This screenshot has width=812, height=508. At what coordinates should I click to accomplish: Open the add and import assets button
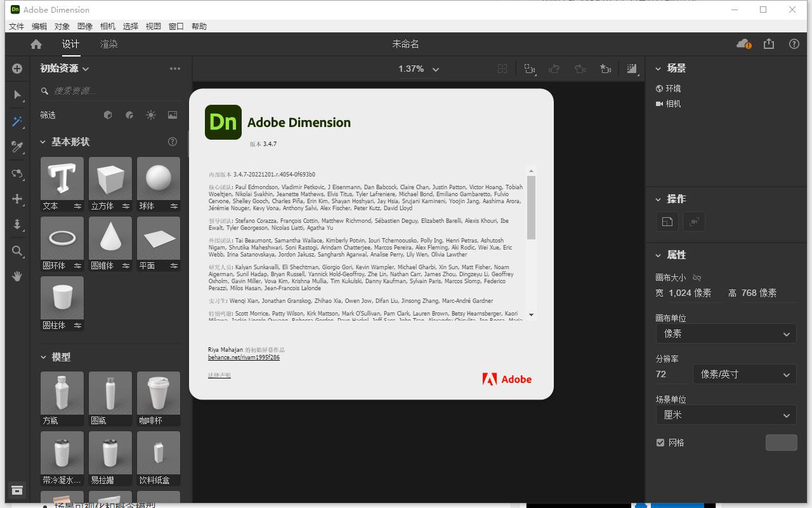(x=17, y=69)
